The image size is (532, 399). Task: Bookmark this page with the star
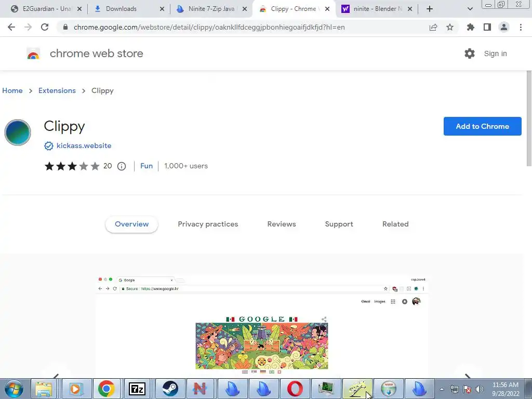click(x=450, y=27)
